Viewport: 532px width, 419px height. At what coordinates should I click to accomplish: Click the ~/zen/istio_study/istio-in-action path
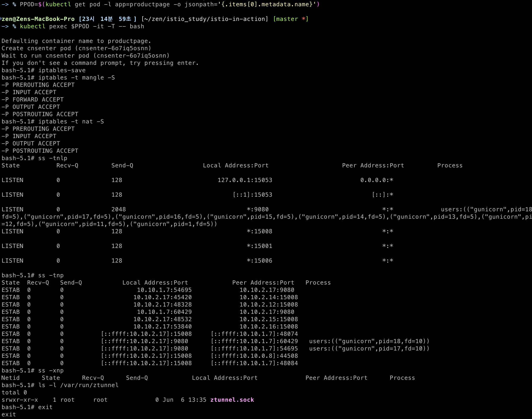205,19
